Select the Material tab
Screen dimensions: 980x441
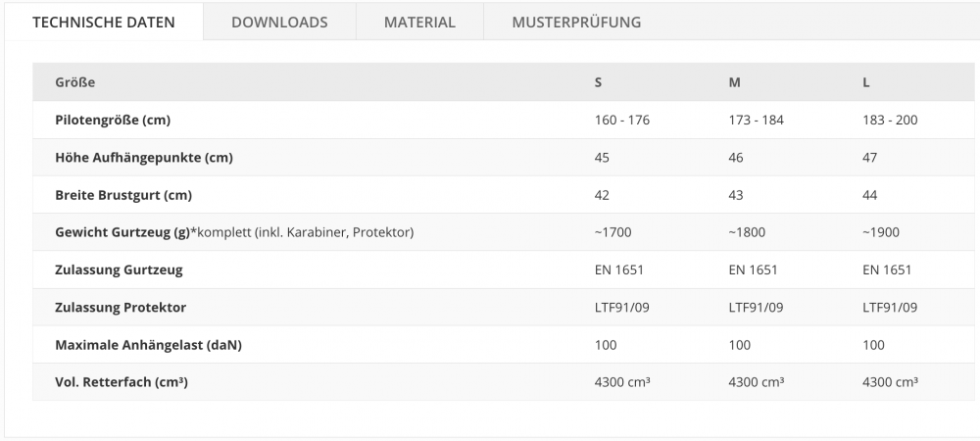pyautogui.click(x=419, y=22)
